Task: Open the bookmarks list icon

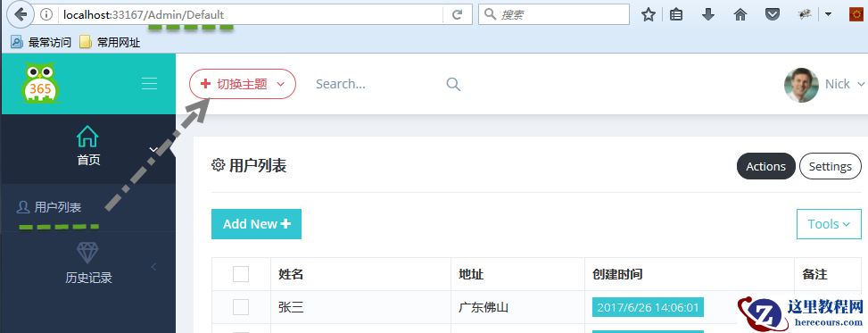Action: click(x=676, y=15)
